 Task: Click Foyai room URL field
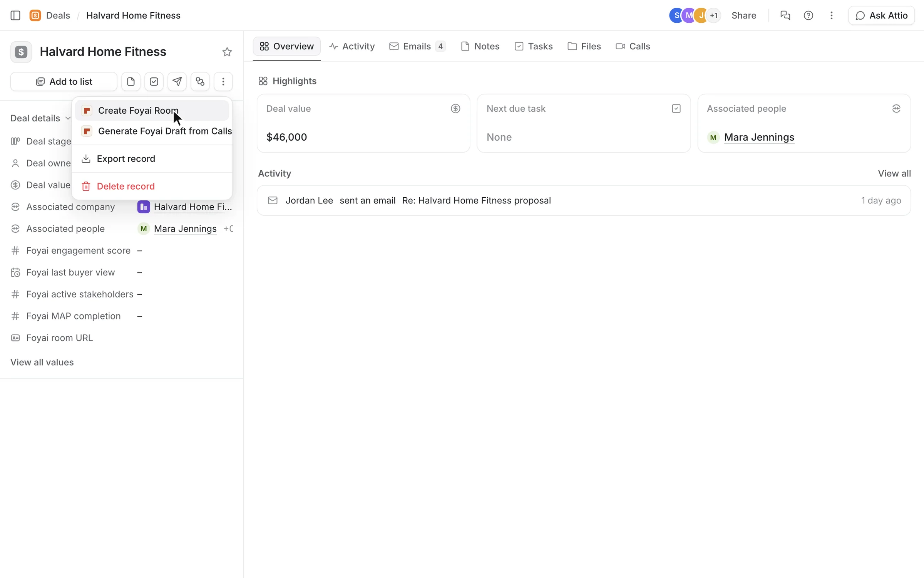point(121,338)
